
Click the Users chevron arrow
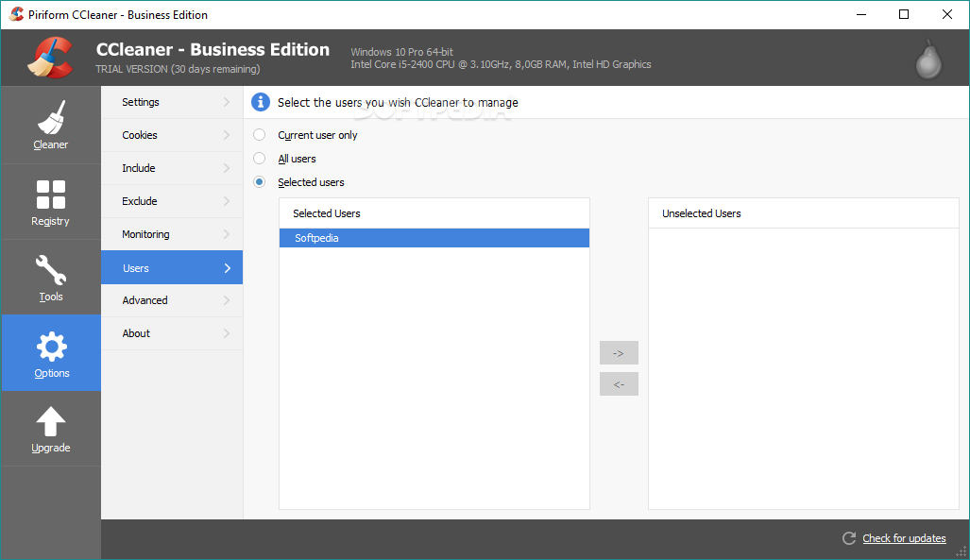click(x=227, y=268)
